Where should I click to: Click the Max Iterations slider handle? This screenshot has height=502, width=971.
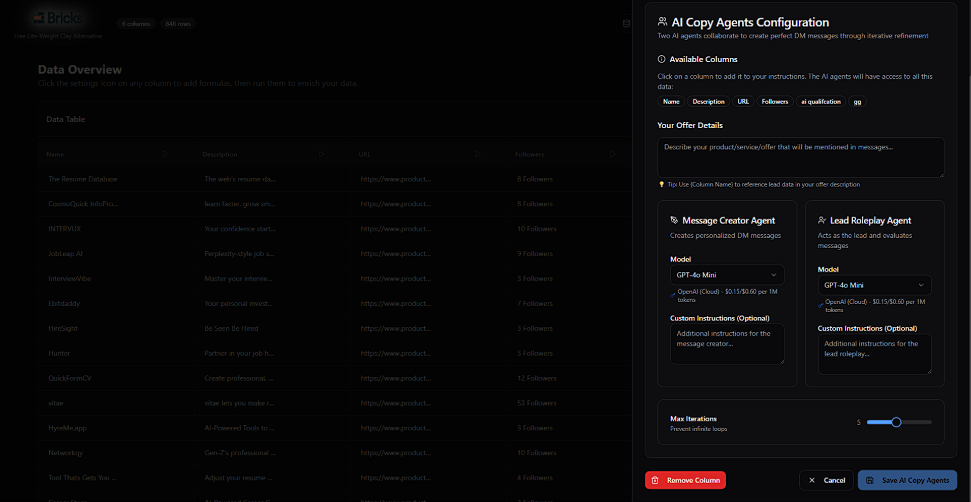(x=896, y=422)
